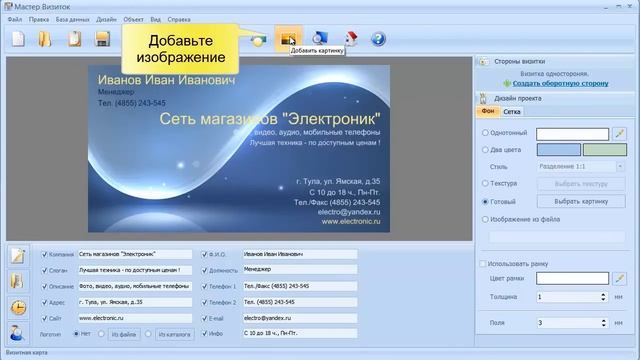Screen dimensions: 640x360
Task: Uncheck the Слоган checkbox
Action: tap(44, 270)
